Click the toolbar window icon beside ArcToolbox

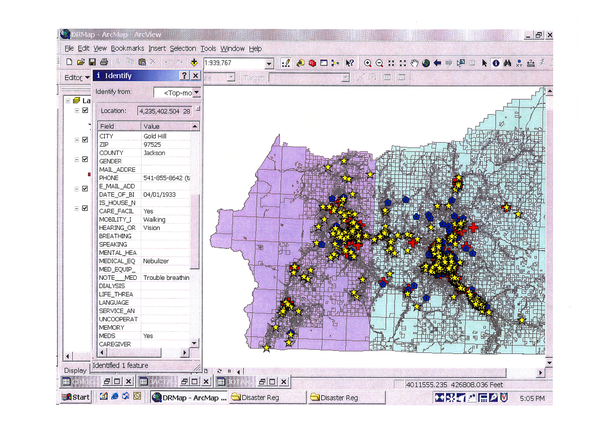[x=324, y=63]
